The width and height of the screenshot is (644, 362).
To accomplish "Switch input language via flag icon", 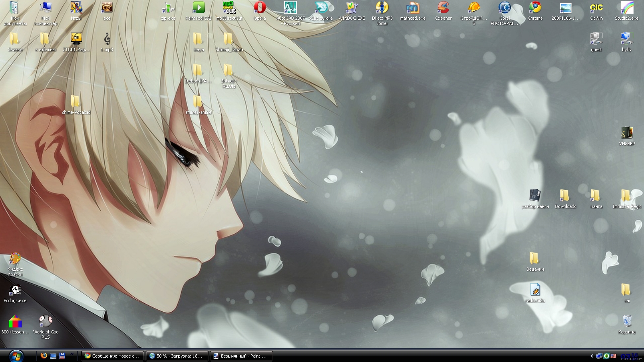I will pos(613,356).
